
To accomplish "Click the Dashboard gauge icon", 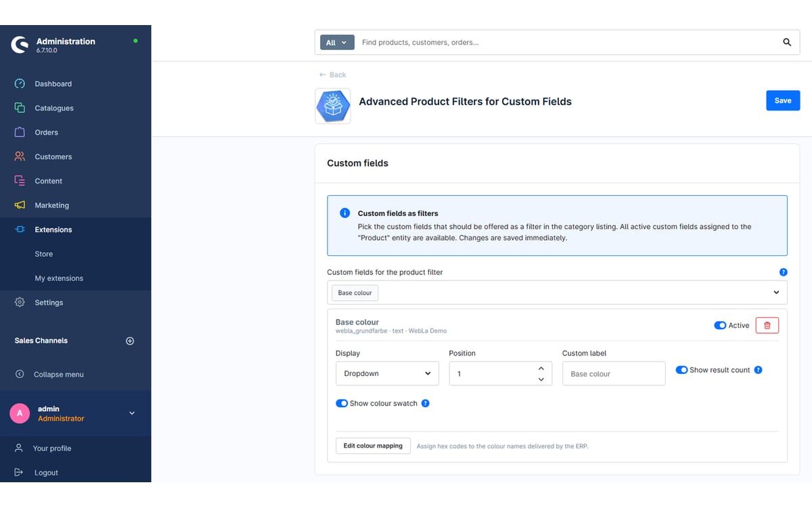I will click(20, 84).
